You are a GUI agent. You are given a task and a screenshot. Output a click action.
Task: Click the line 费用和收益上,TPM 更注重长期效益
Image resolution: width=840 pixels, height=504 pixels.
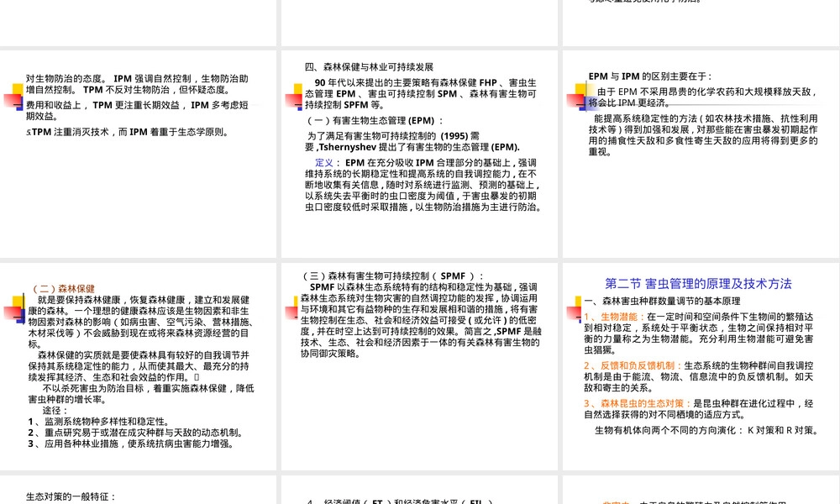(137, 110)
